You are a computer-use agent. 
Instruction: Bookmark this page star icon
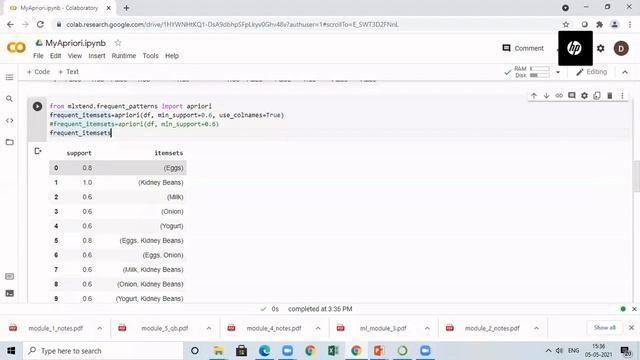[x=566, y=24]
